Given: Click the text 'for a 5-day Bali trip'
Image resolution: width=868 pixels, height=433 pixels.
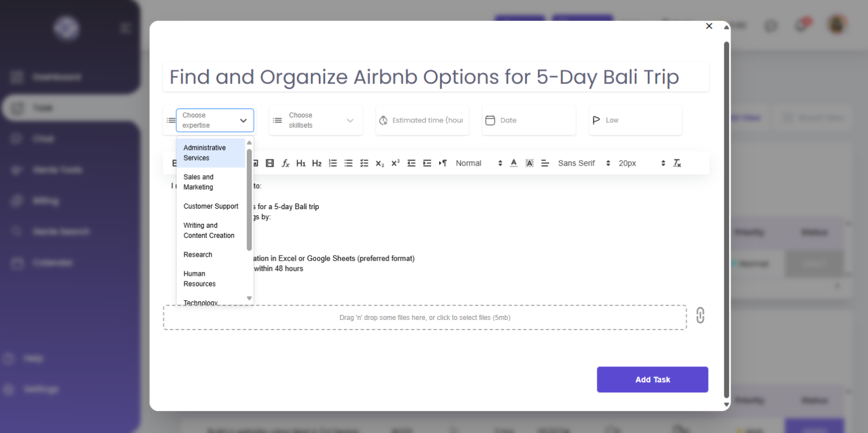Looking at the screenshot, I should coord(288,207).
